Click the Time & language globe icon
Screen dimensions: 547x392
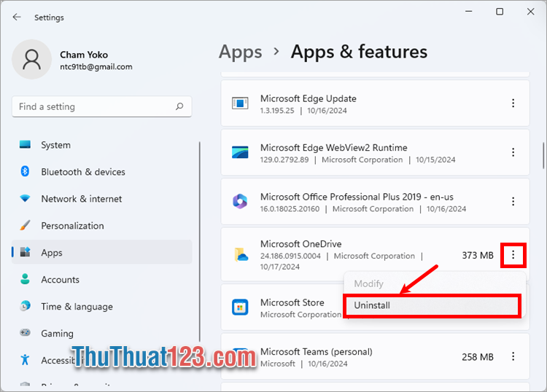(x=25, y=306)
